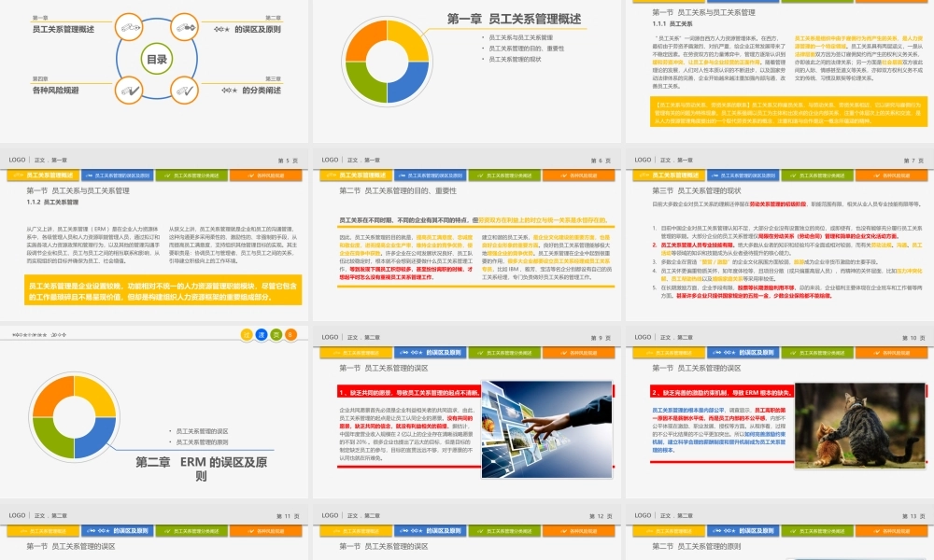934x560 pixels.
Task: Click the orange square on chapter two title slide
Action: click(290, 333)
